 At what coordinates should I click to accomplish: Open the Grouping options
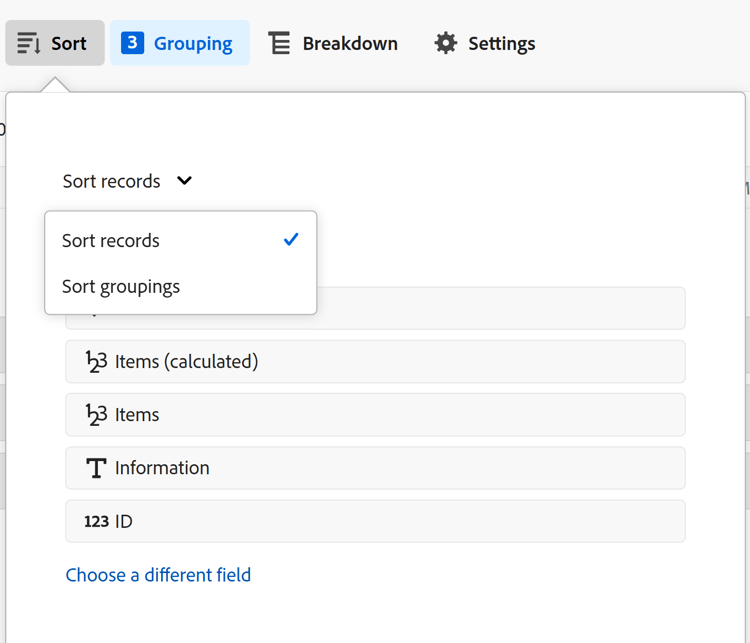click(x=180, y=43)
